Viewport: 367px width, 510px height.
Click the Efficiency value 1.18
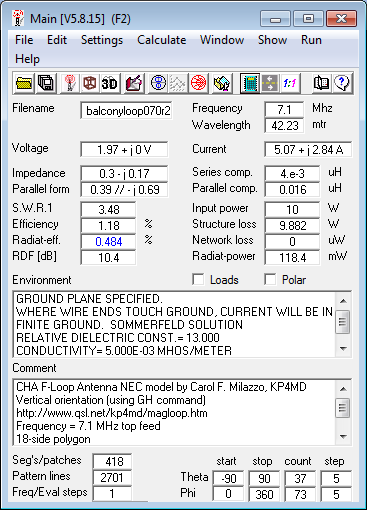[108, 225]
